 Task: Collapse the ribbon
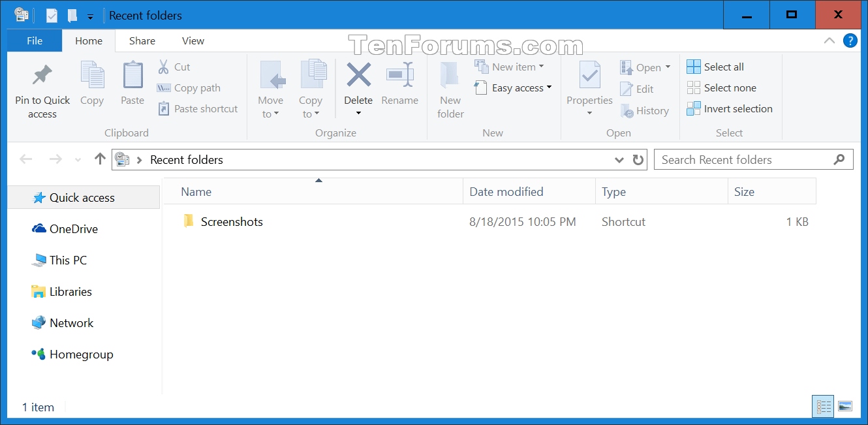click(829, 40)
